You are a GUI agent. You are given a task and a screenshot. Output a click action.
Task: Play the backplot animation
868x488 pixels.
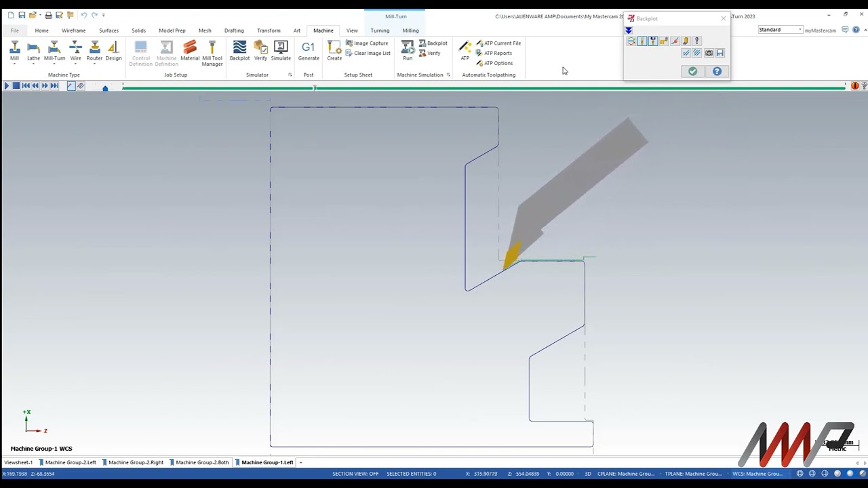coord(7,86)
